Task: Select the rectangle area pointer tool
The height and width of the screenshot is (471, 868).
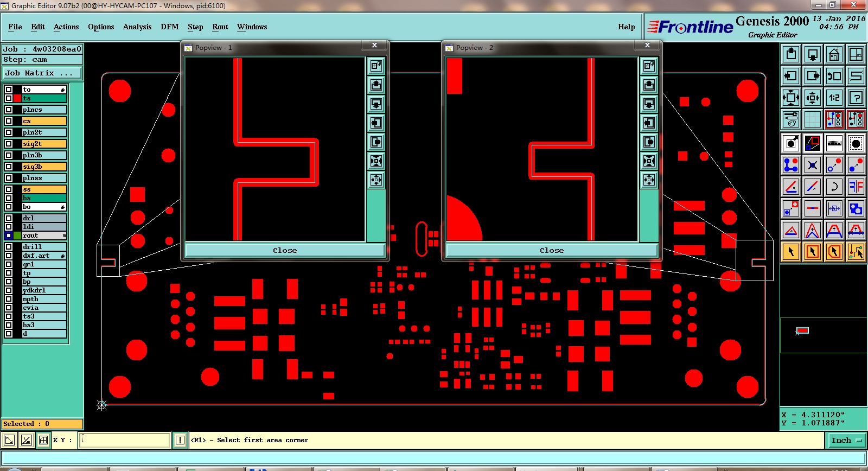Action: click(813, 252)
